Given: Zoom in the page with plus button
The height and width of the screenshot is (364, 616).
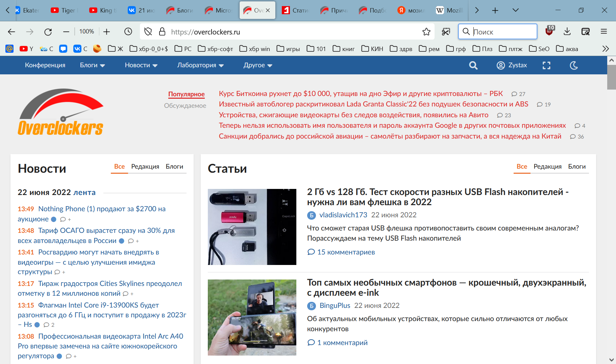Looking at the screenshot, I should (x=107, y=32).
